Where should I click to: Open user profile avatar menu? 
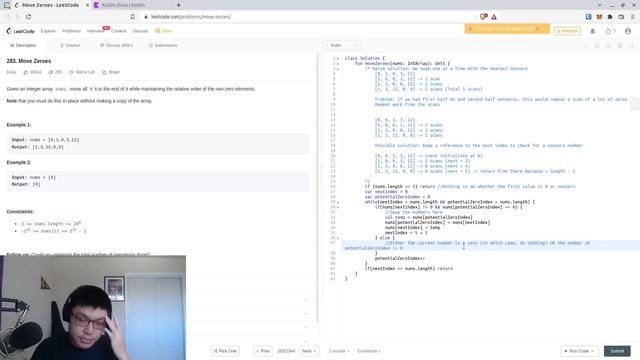click(628, 31)
